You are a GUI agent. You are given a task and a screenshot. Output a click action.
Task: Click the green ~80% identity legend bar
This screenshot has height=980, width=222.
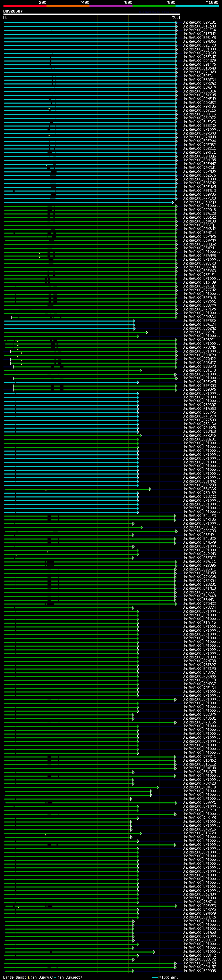[x=154, y=6]
